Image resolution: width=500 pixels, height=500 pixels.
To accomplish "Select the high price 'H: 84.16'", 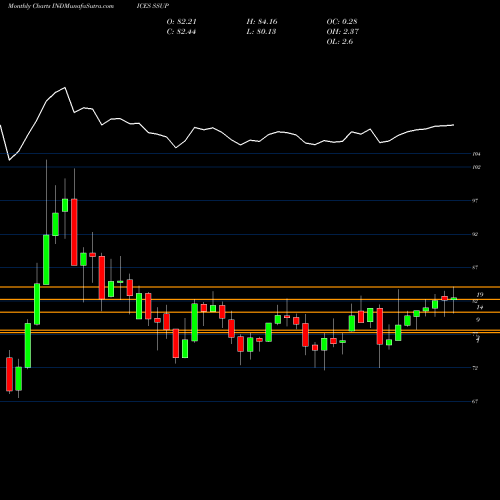I will pyautogui.click(x=262, y=22).
